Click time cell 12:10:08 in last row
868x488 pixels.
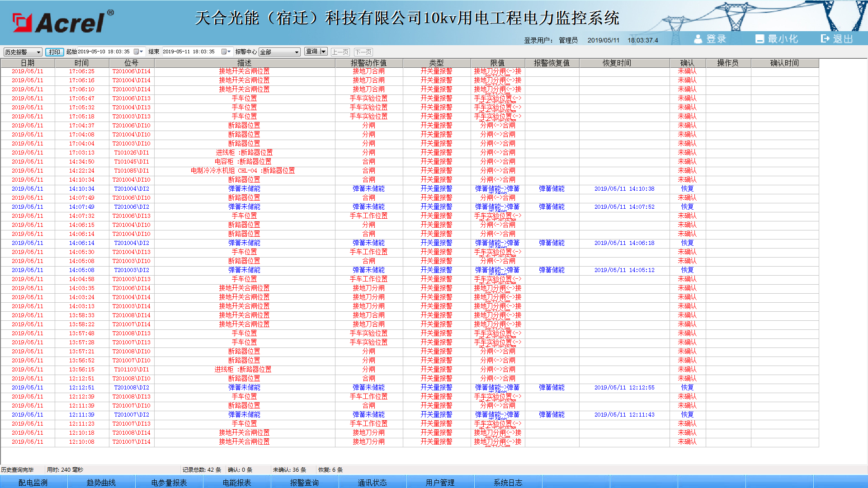click(x=82, y=442)
